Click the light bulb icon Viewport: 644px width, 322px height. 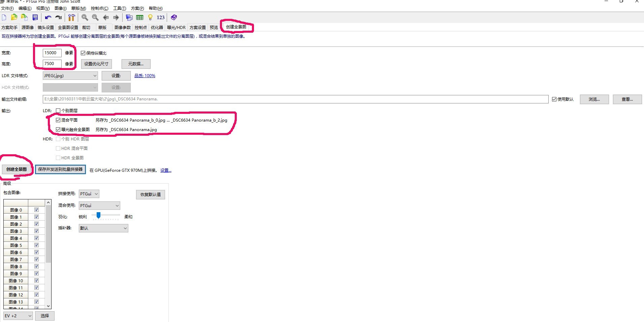[150, 18]
